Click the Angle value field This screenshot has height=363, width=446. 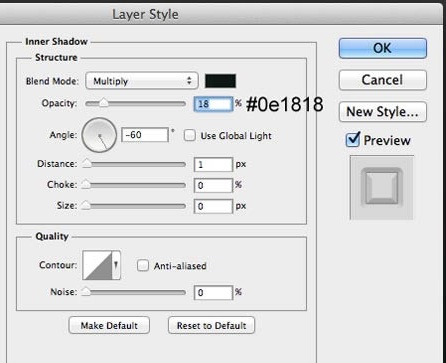[x=145, y=135]
